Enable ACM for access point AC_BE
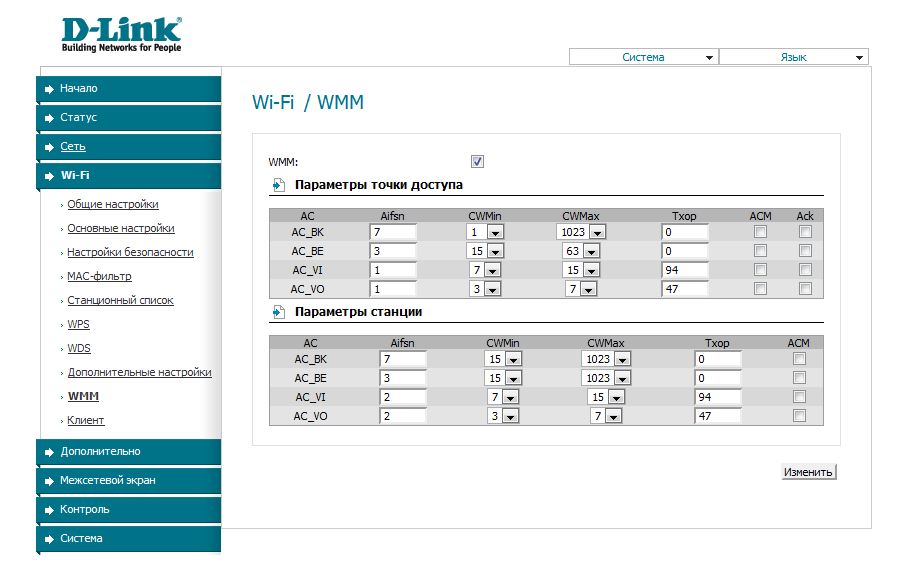Image resolution: width=909 pixels, height=574 pixels. pos(760,250)
